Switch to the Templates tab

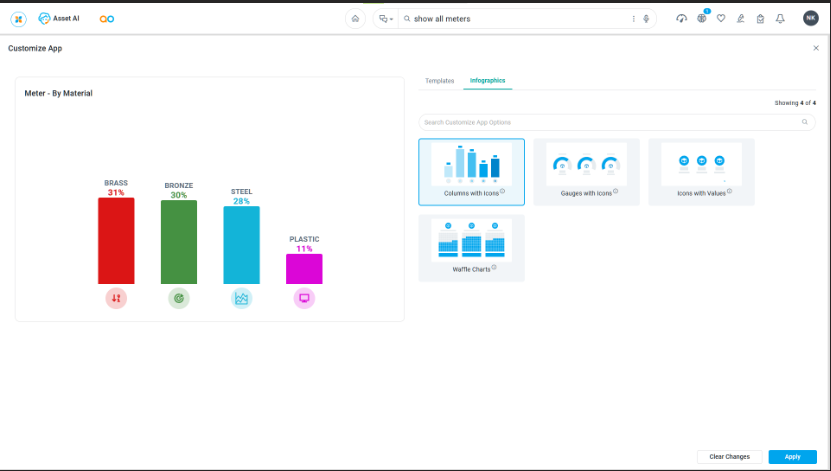(439, 80)
